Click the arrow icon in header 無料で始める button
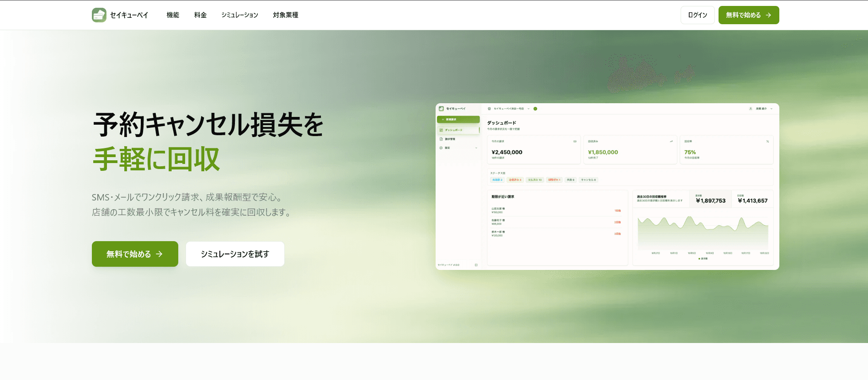The width and height of the screenshot is (868, 380). pos(768,15)
